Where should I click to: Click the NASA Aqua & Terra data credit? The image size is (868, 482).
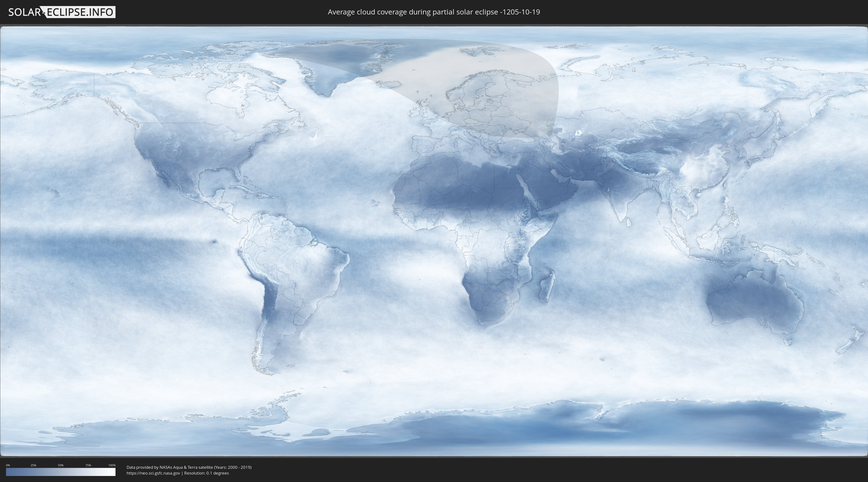pyautogui.click(x=189, y=467)
